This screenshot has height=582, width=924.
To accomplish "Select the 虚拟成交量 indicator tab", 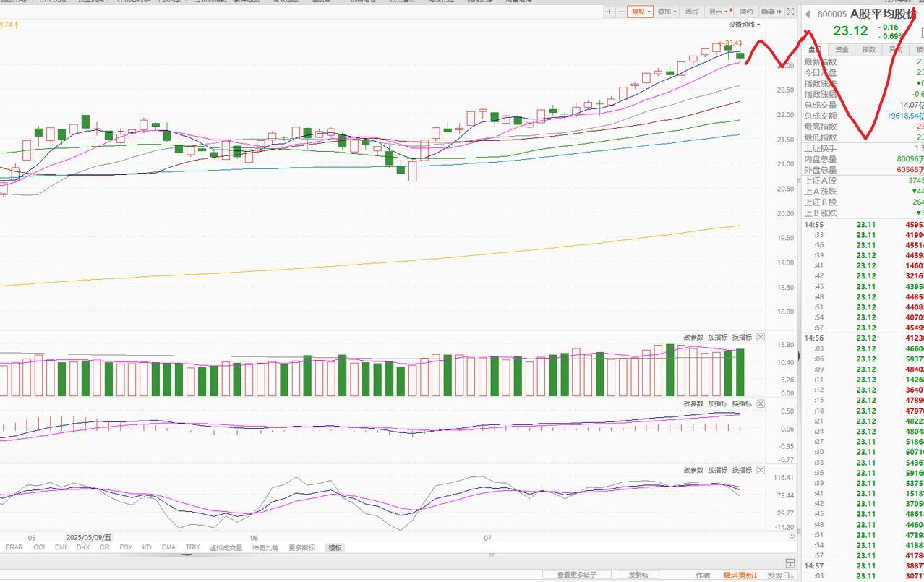I will click(226, 547).
